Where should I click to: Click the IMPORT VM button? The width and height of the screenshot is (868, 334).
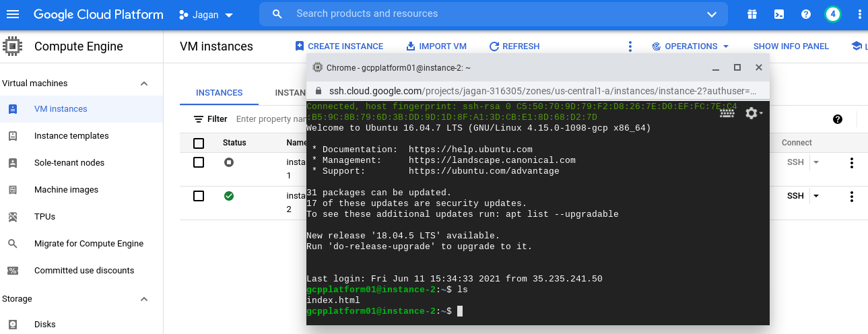pyautogui.click(x=436, y=46)
